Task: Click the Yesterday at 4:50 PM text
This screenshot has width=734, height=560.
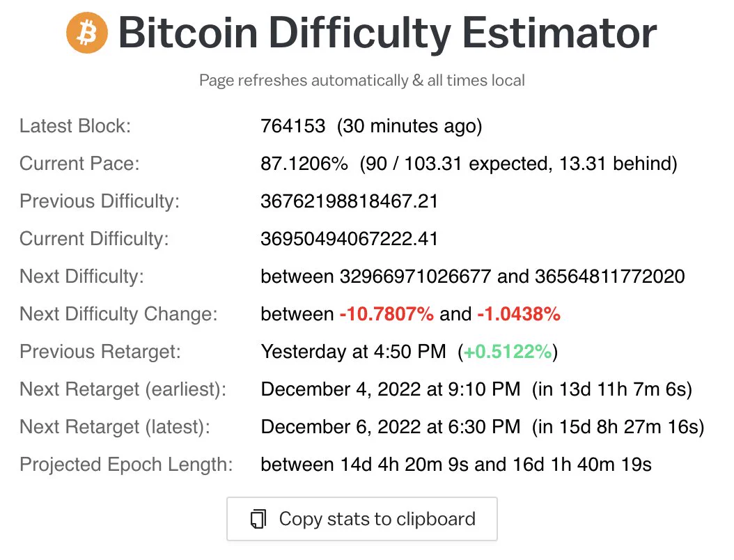Action: coord(354,352)
